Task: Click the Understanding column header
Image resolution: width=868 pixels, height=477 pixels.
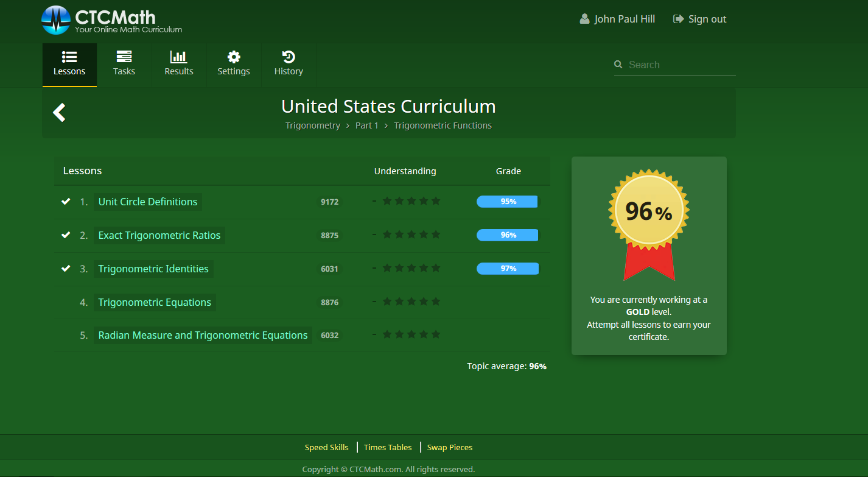Action: tap(405, 171)
